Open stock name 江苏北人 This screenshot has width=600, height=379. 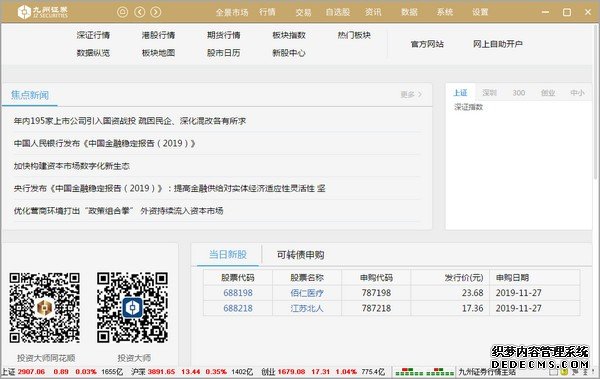[x=307, y=309]
